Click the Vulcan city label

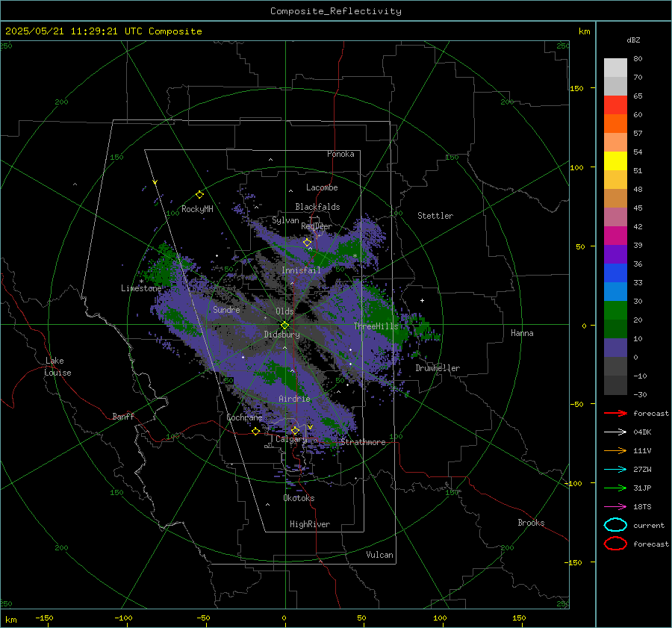point(379,555)
